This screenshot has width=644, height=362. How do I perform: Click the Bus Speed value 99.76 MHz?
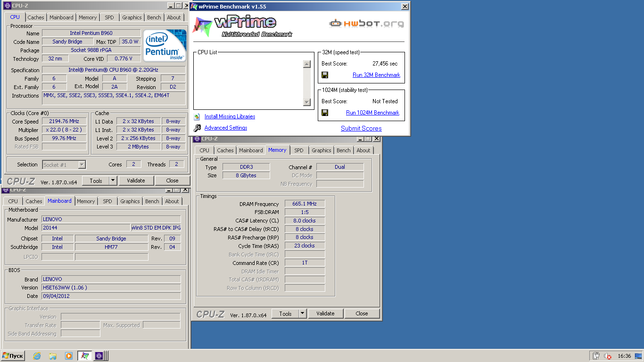[x=64, y=138]
